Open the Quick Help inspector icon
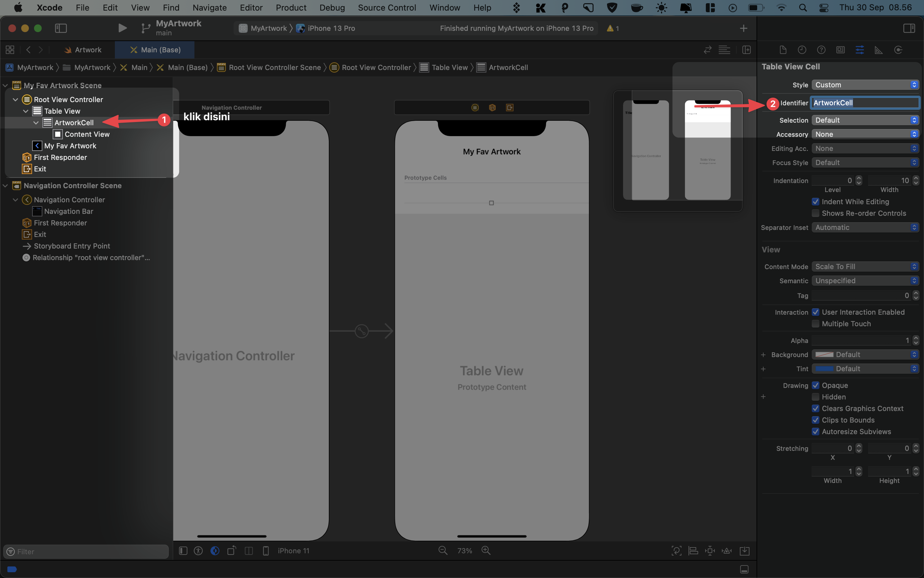 click(821, 50)
